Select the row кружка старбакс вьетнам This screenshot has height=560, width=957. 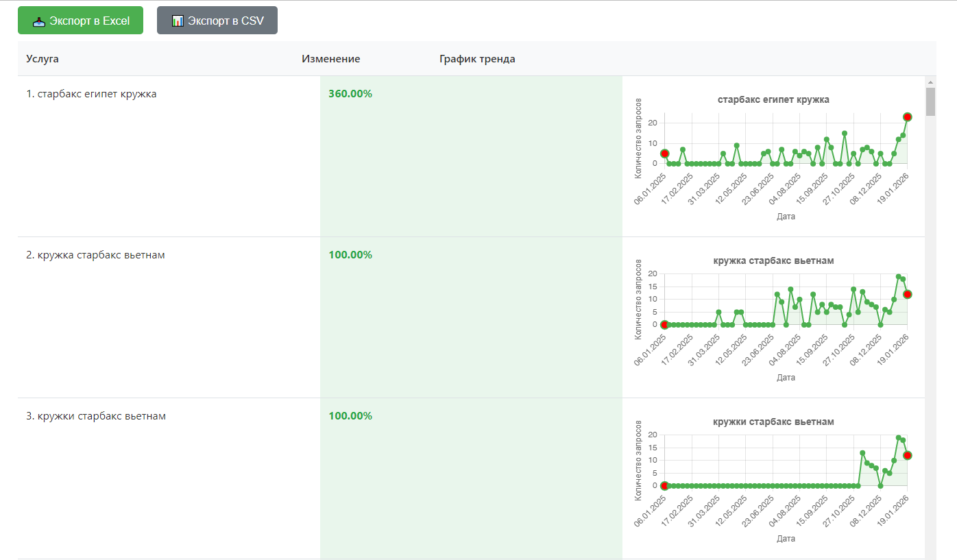point(471,317)
